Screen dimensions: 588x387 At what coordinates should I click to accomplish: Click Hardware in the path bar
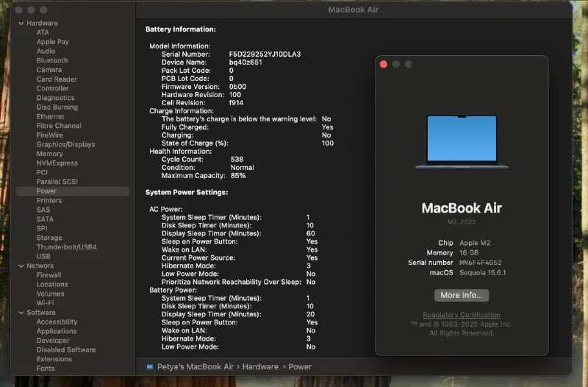[x=260, y=366]
